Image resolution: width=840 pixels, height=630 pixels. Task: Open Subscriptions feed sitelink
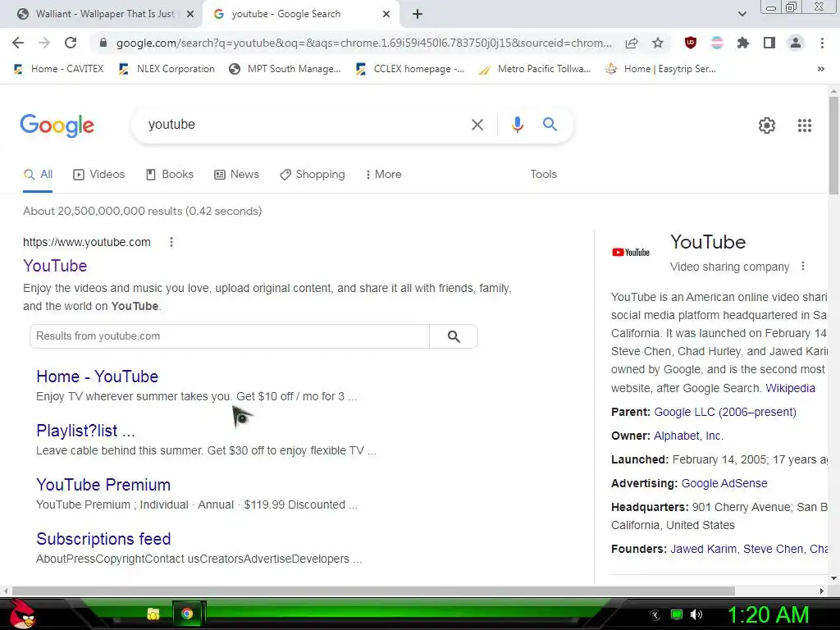click(x=103, y=539)
